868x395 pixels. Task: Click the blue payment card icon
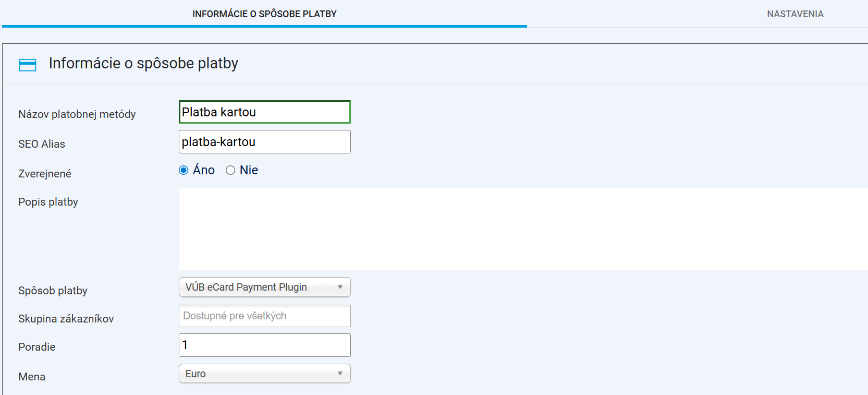pos(27,64)
